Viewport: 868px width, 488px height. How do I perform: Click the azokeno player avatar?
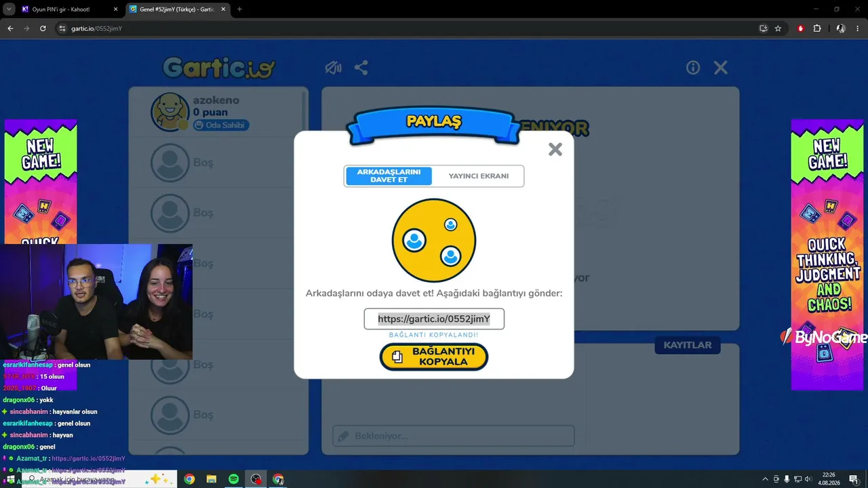pos(170,112)
